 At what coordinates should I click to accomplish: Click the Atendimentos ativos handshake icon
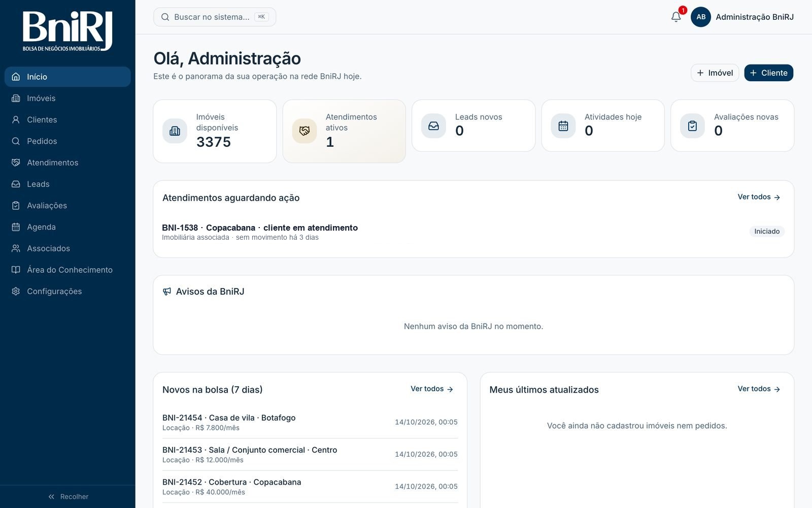click(304, 131)
